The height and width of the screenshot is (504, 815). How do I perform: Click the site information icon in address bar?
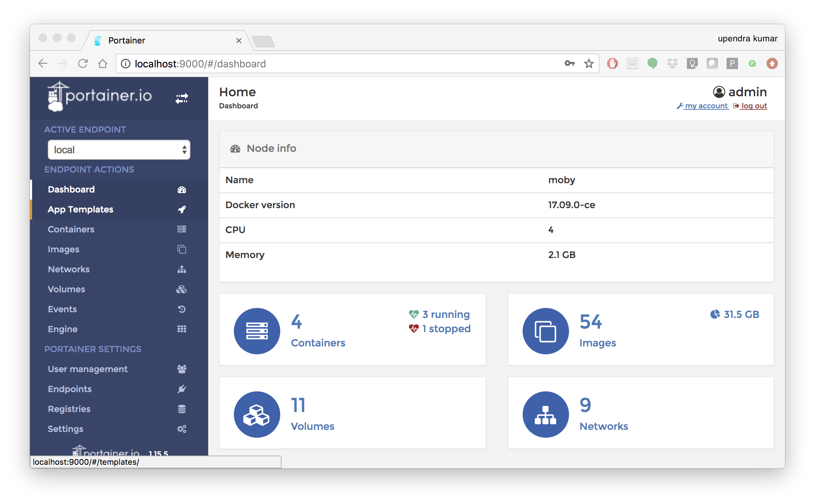tap(125, 64)
